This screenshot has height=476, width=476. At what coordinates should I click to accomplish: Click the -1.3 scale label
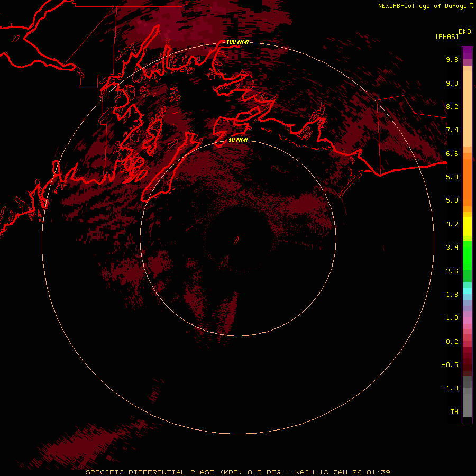point(450,388)
